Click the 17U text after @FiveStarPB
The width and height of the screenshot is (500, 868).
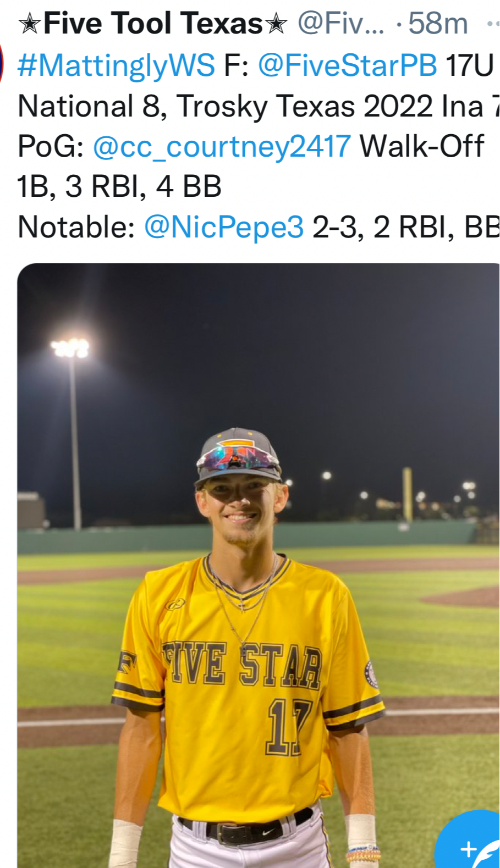(x=469, y=66)
